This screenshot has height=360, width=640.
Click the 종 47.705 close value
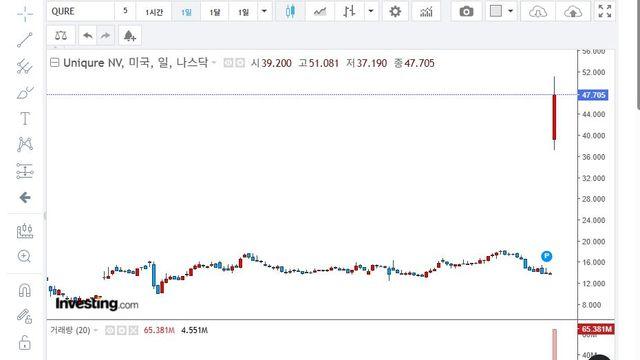click(x=414, y=63)
